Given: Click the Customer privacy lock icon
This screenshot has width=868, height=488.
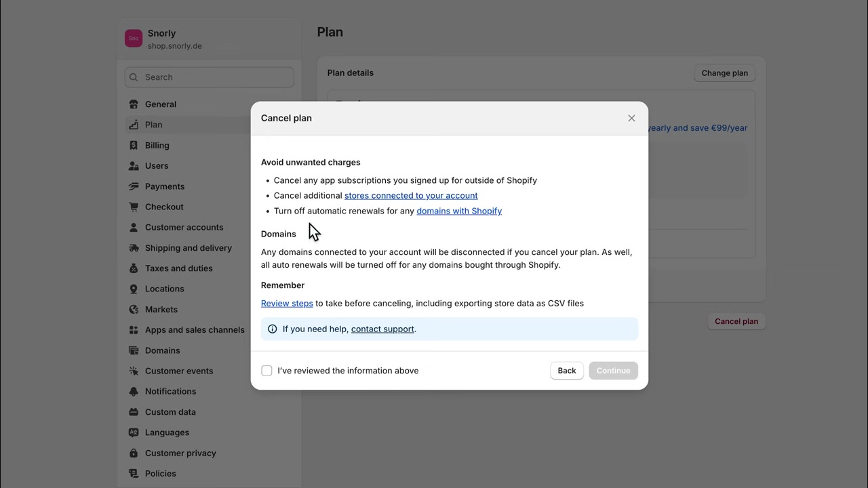Looking at the screenshot, I should (134, 453).
